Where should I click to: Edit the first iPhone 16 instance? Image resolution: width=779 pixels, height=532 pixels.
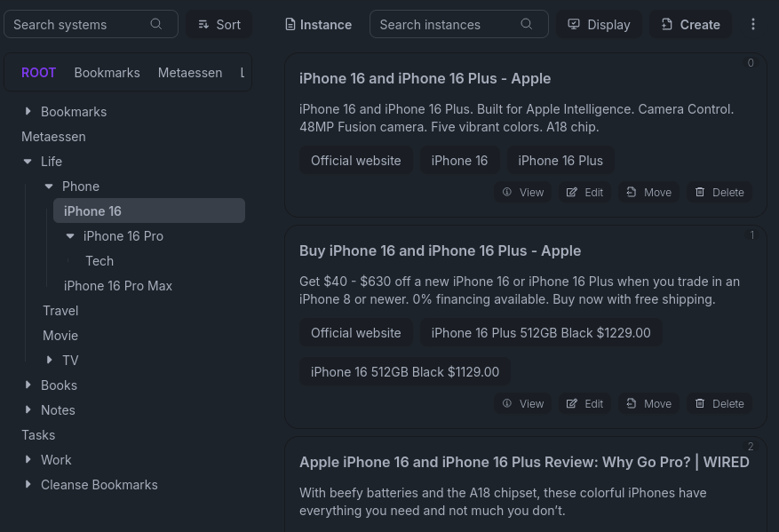coord(584,192)
